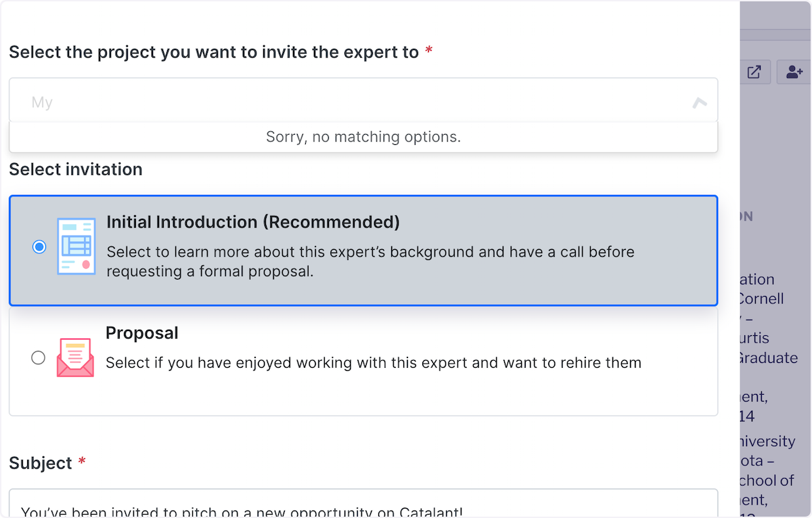The height and width of the screenshot is (518, 812).
Task: Click the Initial Introduction description text
Action: [x=370, y=261]
